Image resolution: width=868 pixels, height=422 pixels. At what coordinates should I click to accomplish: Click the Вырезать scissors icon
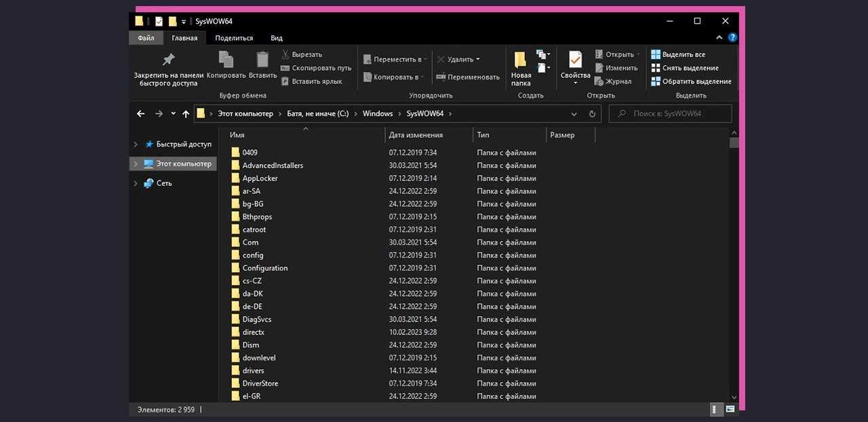[x=285, y=54]
